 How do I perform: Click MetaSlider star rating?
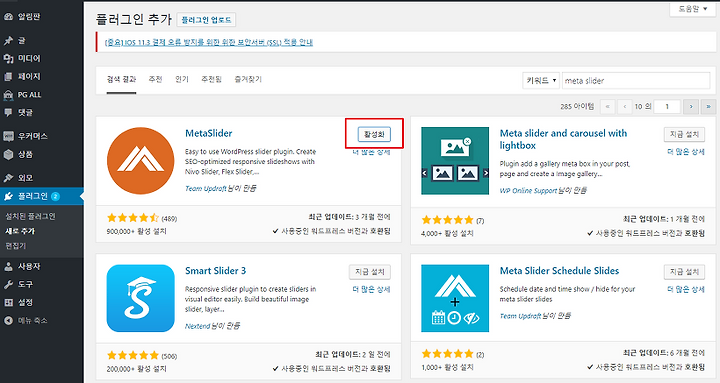click(x=133, y=218)
